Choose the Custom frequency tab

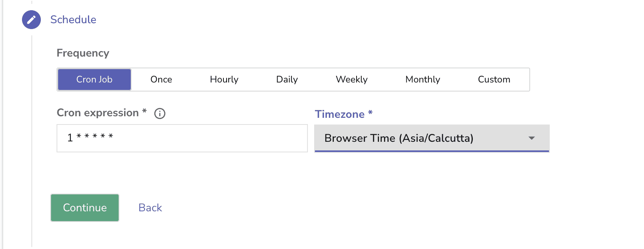(494, 79)
